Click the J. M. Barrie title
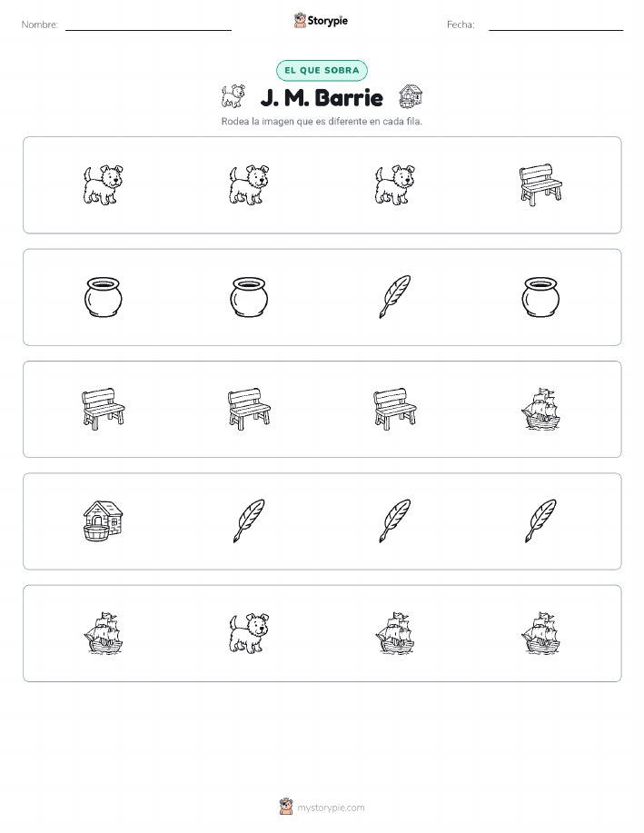 pyautogui.click(x=322, y=98)
